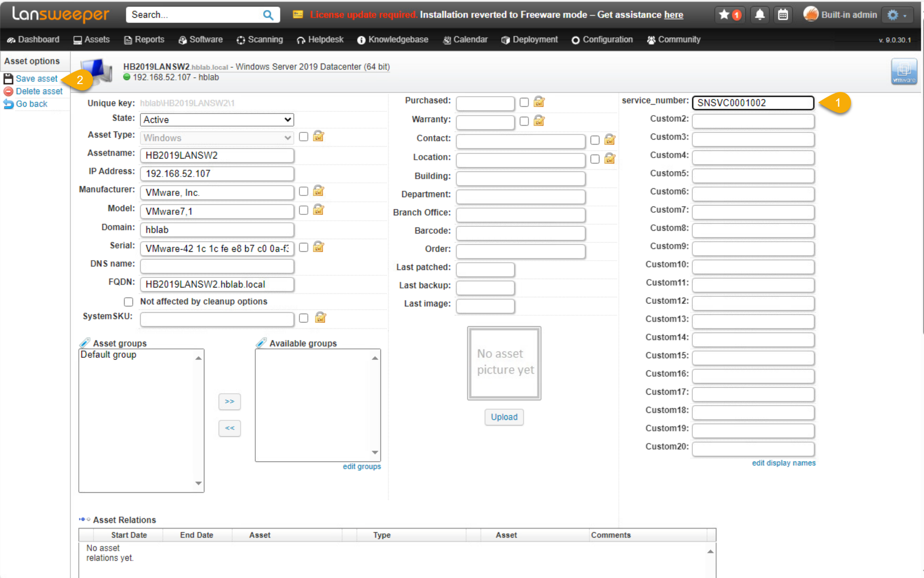Click the 'here' assistance link
Image resolution: width=924 pixels, height=578 pixels.
pos(673,15)
